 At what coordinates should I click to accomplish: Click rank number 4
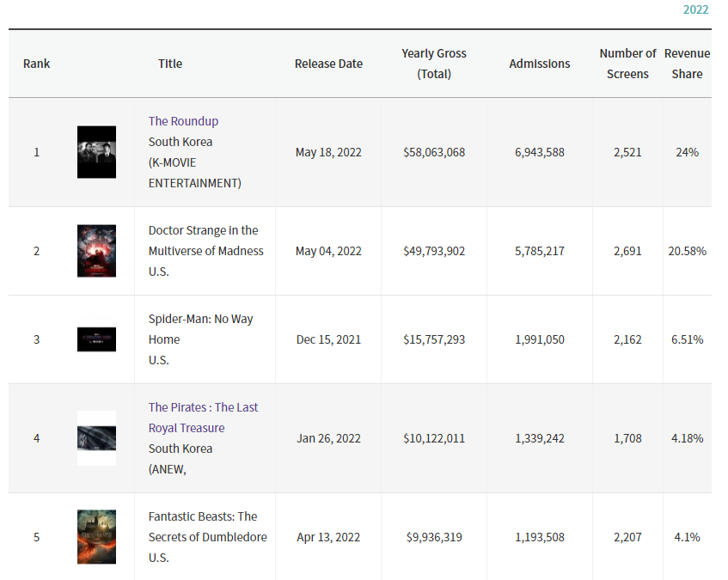[36, 438]
